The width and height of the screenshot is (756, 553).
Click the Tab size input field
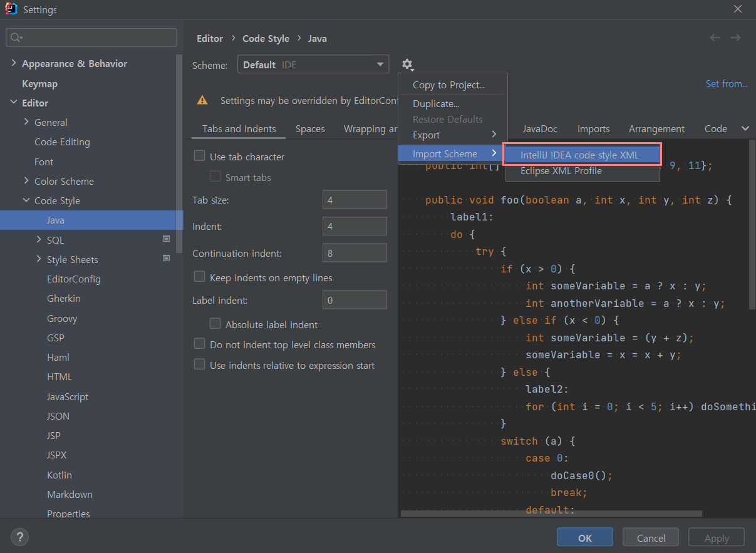pyautogui.click(x=355, y=200)
